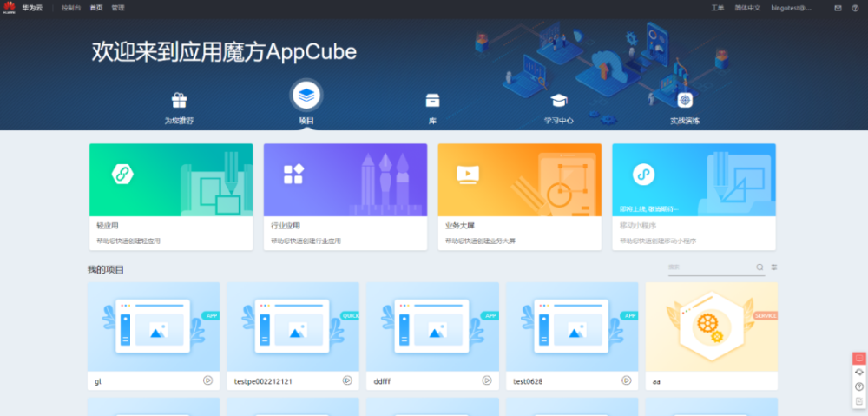Select the 库 archive box icon

pos(432,101)
